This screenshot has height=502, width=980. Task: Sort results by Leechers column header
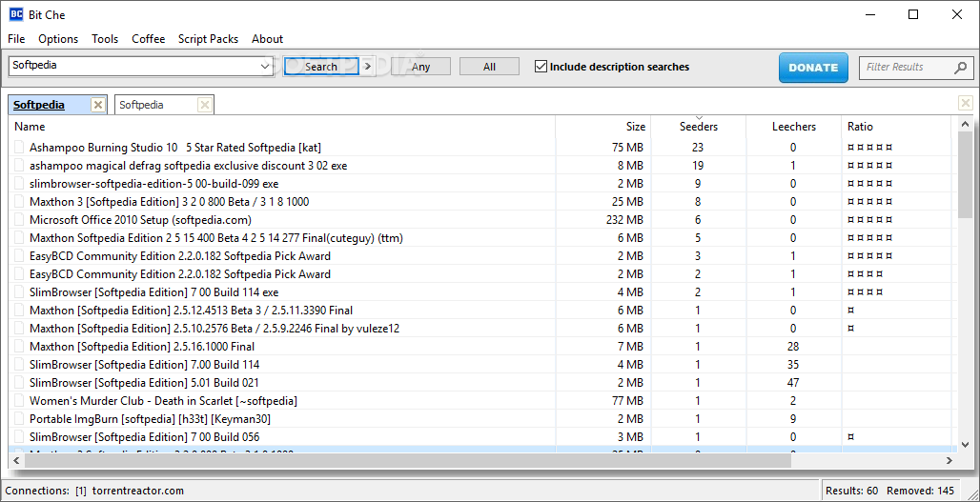point(794,127)
